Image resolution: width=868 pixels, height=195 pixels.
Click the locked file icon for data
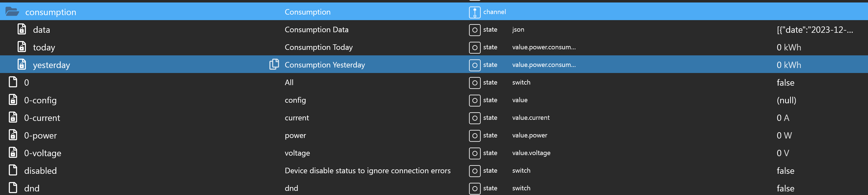(x=22, y=30)
